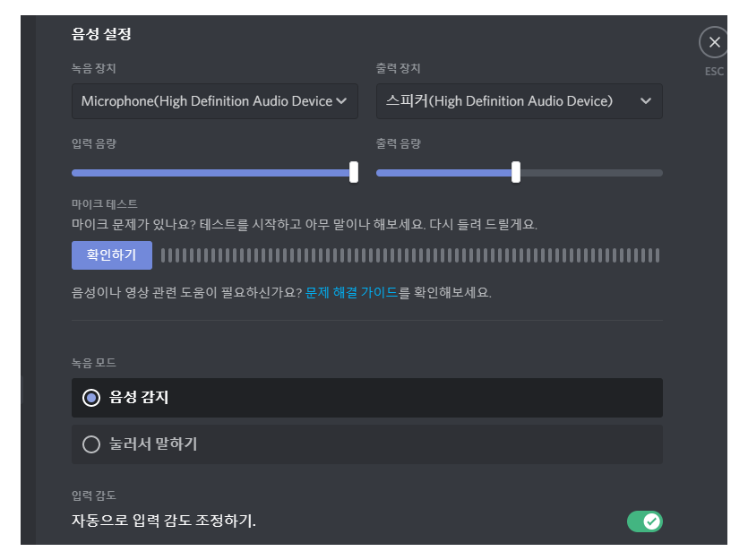
Task: Click the 마이크 테스트 label
Action: [x=105, y=204]
